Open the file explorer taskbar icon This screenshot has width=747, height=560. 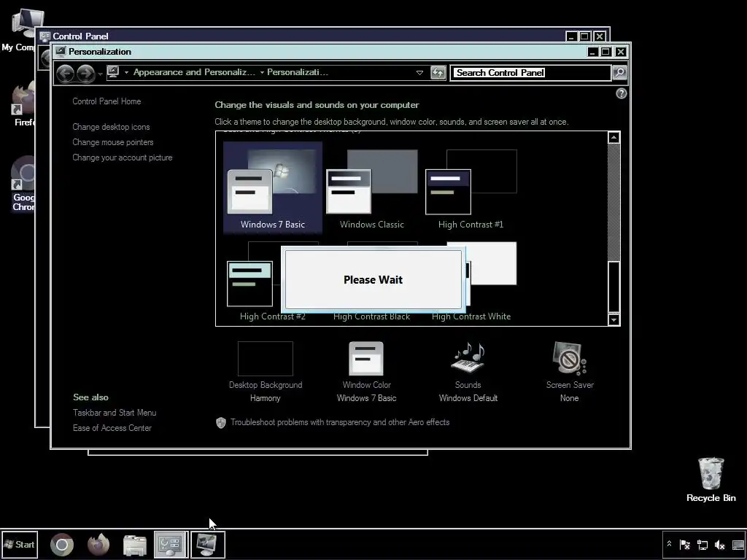coord(135,544)
